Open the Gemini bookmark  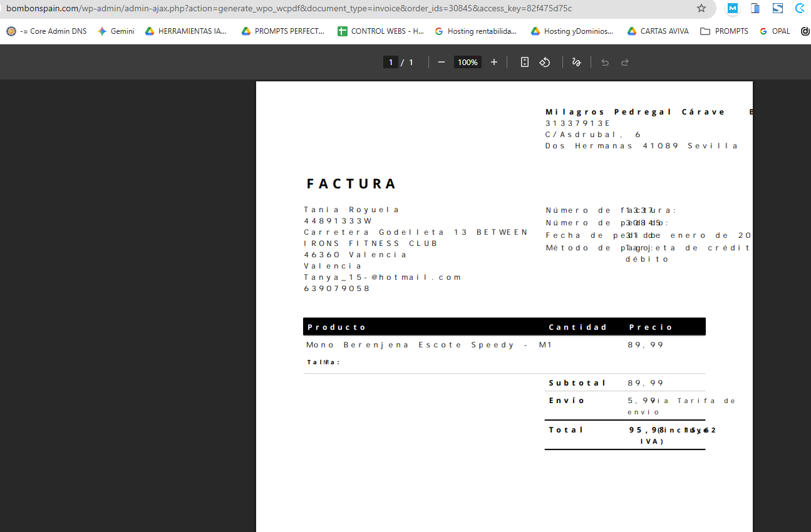pyautogui.click(x=116, y=31)
